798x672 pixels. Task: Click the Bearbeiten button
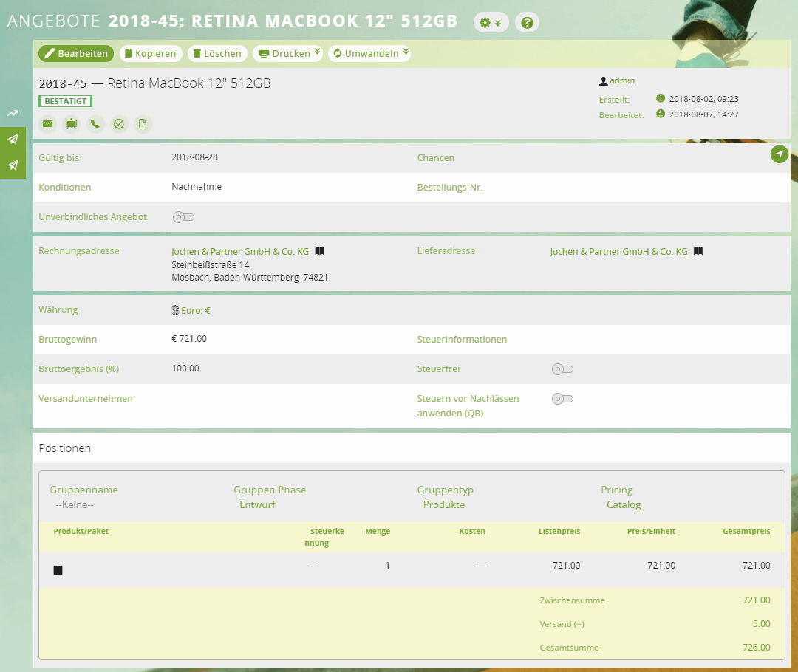[x=77, y=53]
